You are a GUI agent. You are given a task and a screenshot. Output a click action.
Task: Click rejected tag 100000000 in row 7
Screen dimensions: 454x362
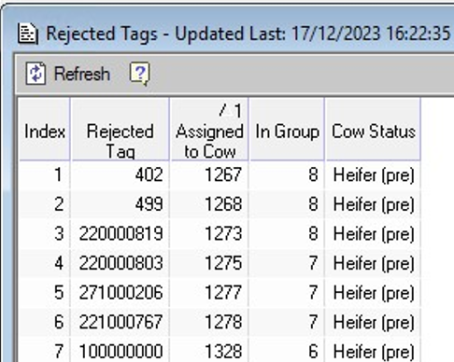point(121,351)
